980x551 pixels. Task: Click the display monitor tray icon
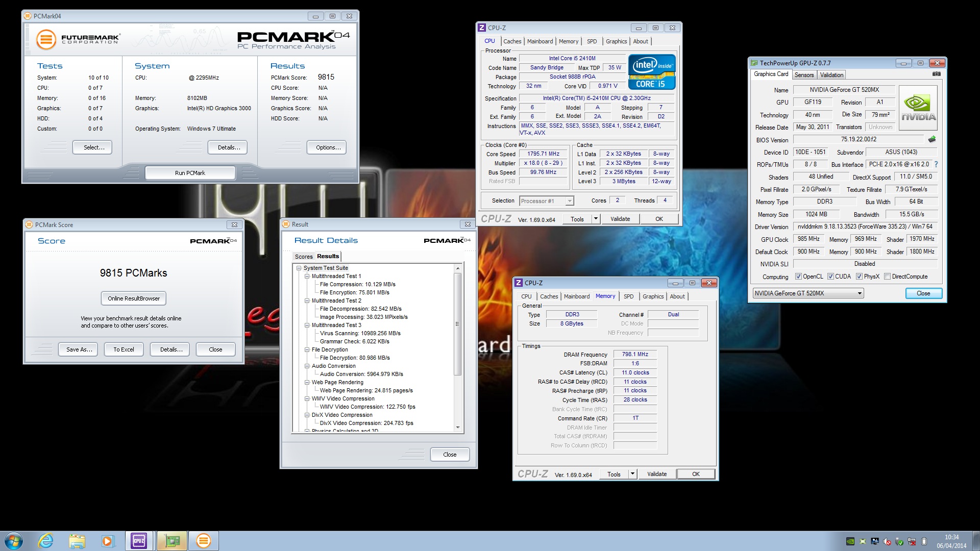(x=875, y=541)
